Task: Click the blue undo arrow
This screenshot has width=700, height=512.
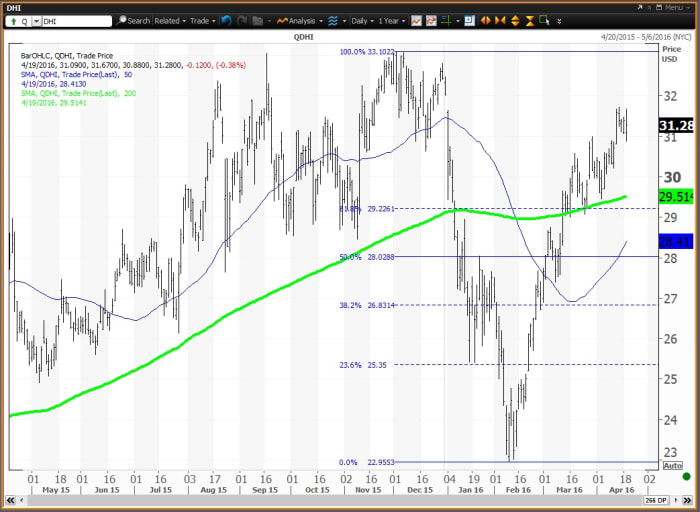Action: tap(226, 20)
